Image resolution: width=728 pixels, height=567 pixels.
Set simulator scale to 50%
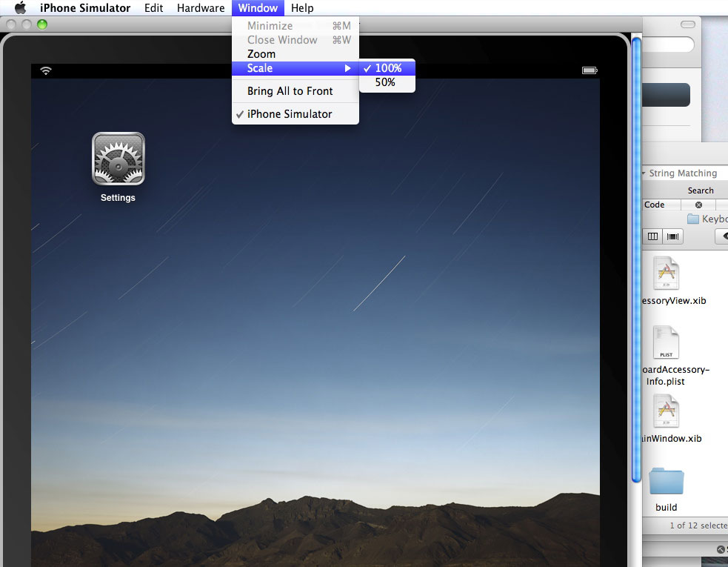[x=387, y=82]
